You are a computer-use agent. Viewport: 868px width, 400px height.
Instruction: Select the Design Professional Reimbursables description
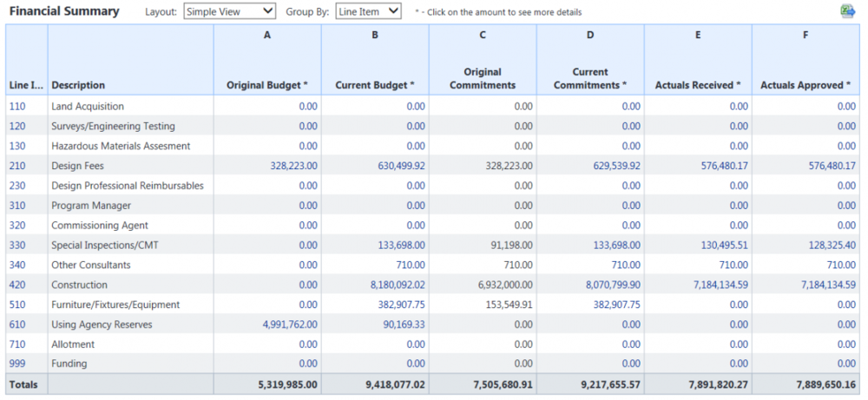click(x=128, y=186)
